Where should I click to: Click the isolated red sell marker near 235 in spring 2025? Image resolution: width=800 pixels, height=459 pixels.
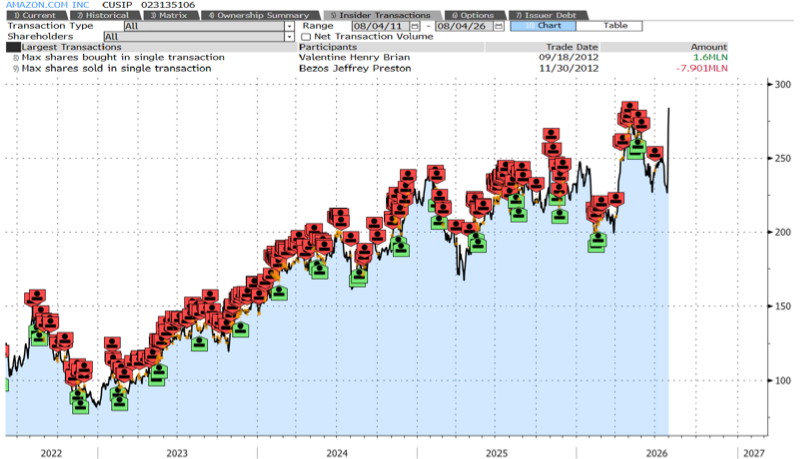[536, 184]
